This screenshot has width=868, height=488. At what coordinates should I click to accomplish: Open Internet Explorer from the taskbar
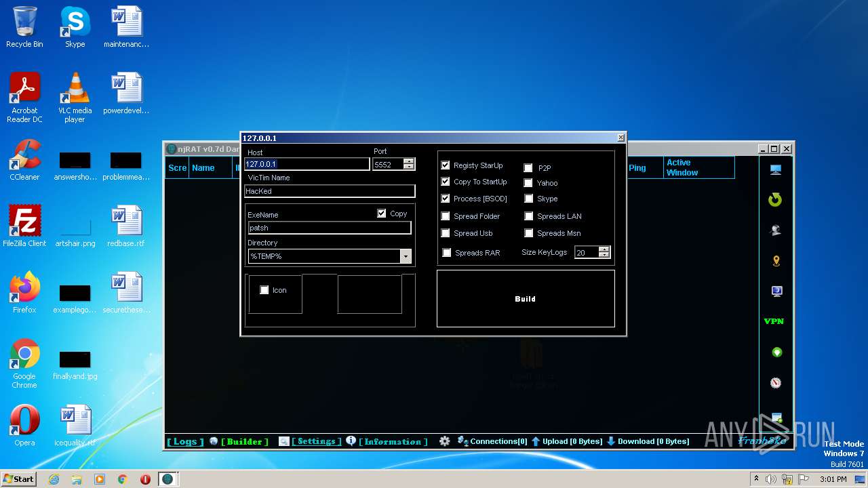[54, 479]
